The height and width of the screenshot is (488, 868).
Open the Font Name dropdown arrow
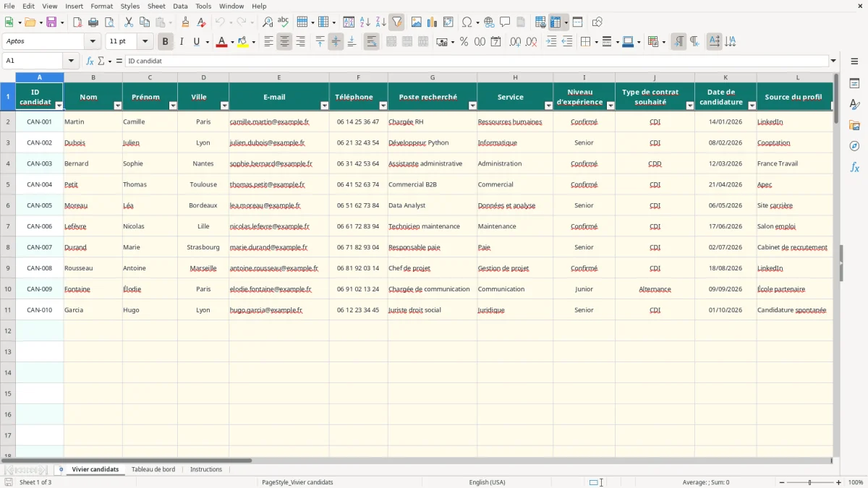click(x=93, y=42)
